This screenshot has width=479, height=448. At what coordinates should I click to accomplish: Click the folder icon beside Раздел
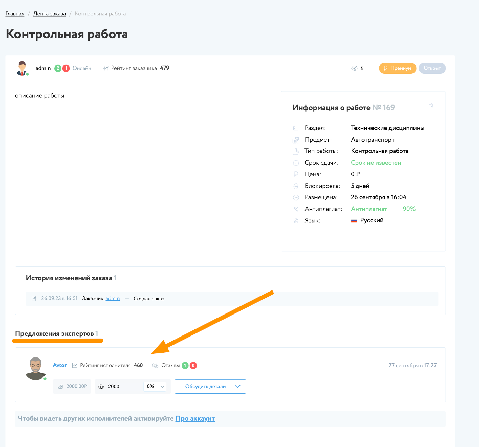pyautogui.click(x=296, y=128)
